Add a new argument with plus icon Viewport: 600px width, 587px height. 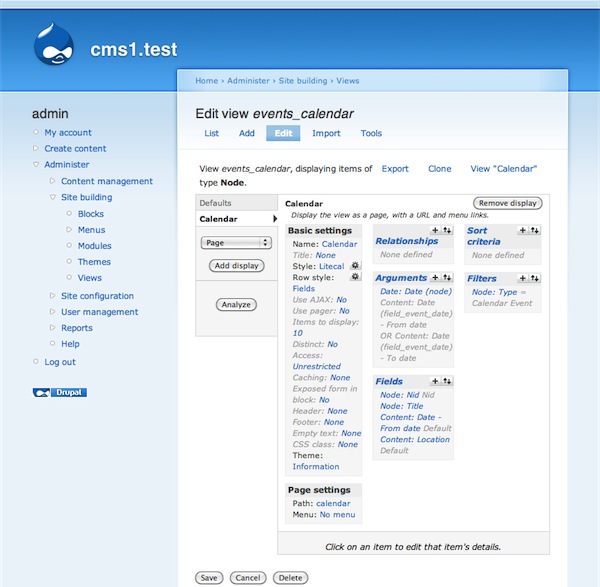click(x=434, y=278)
